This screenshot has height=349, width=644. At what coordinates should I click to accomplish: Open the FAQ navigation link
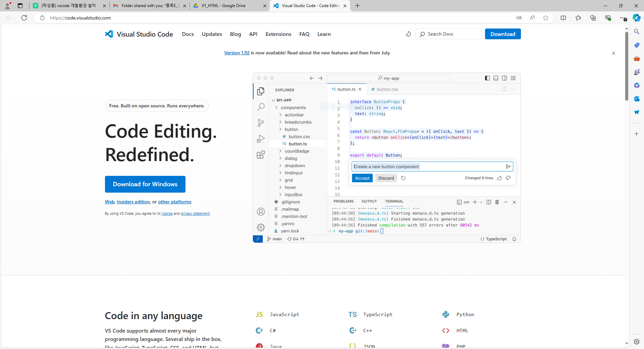point(304,34)
